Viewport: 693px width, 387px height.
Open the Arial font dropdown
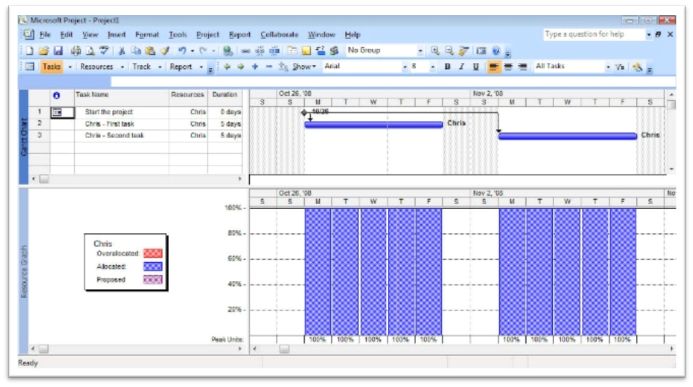point(405,67)
